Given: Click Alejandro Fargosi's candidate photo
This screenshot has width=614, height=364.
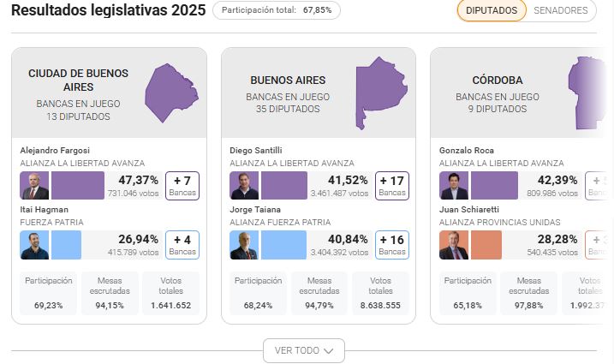Looking at the screenshot, I should click(34, 186).
